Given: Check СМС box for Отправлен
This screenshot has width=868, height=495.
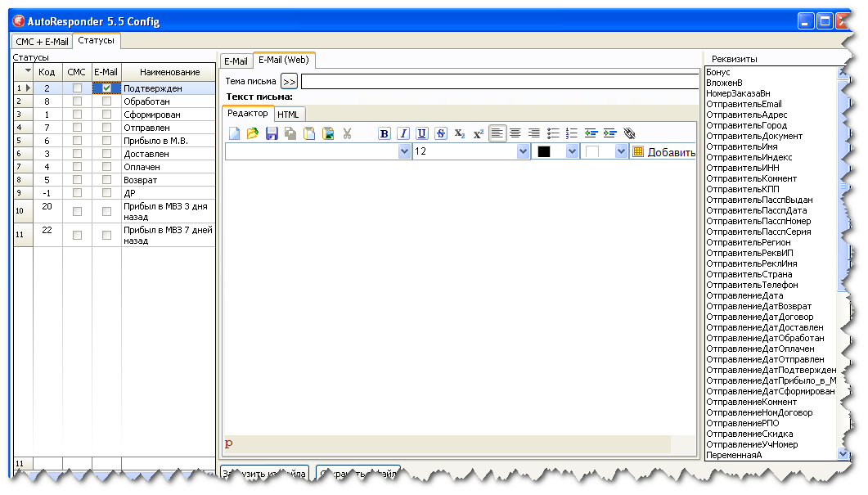Looking at the screenshot, I should (77, 128).
